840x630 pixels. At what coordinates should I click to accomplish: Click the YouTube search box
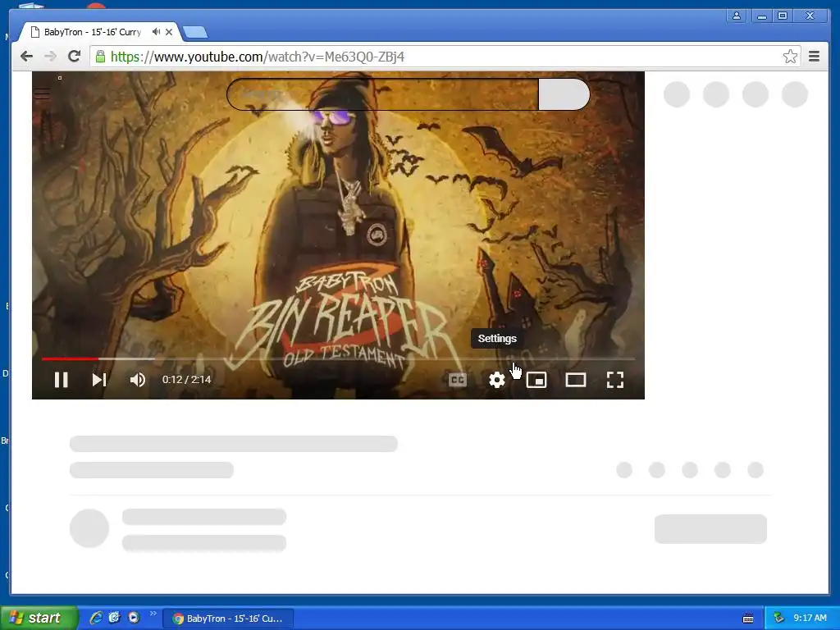382,94
